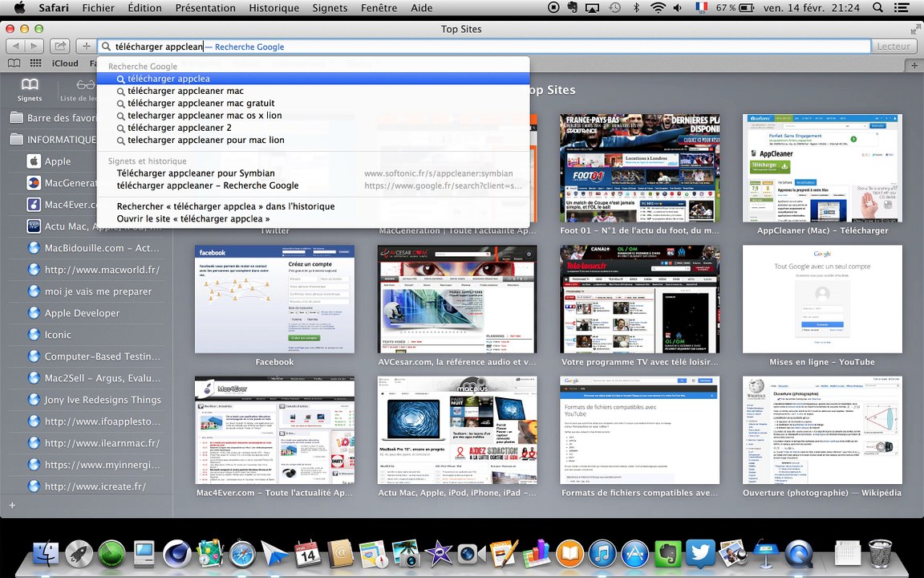Launch Evernote from the Dock
This screenshot has width=924, height=578.
point(667,554)
